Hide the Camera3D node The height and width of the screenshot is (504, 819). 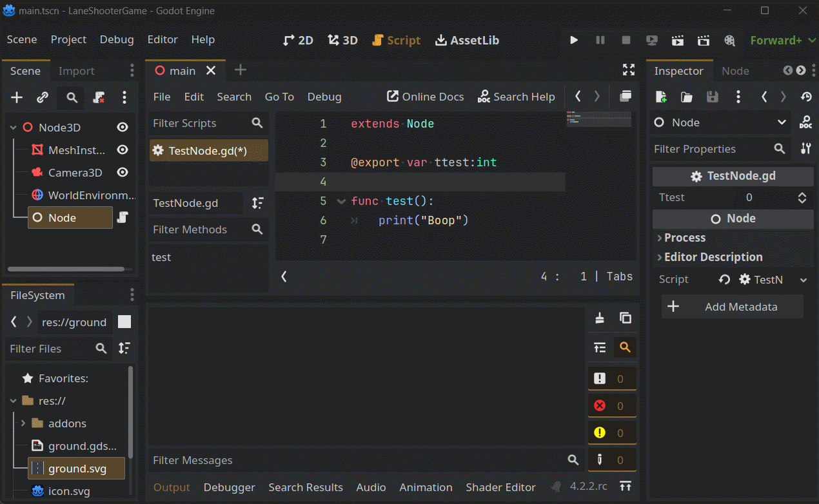(x=123, y=172)
